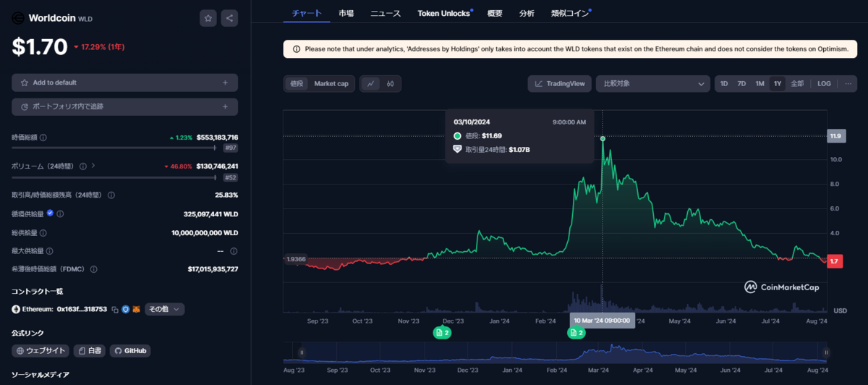This screenshot has height=385, width=868.
Task: Click the #52 volume rank badge
Action: click(231, 177)
